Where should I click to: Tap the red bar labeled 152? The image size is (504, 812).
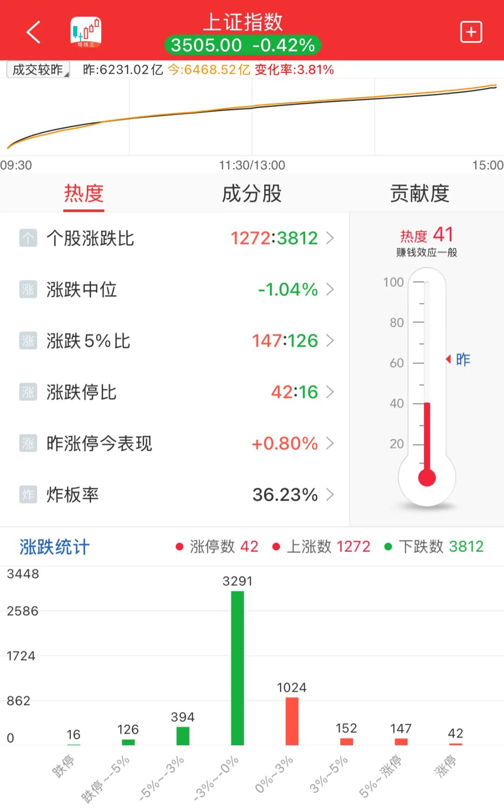(347, 742)
